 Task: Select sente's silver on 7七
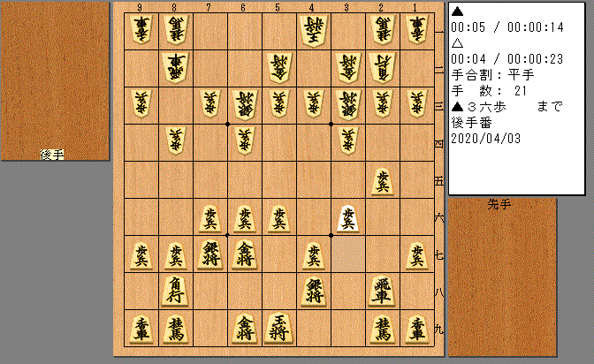[210, 255]
